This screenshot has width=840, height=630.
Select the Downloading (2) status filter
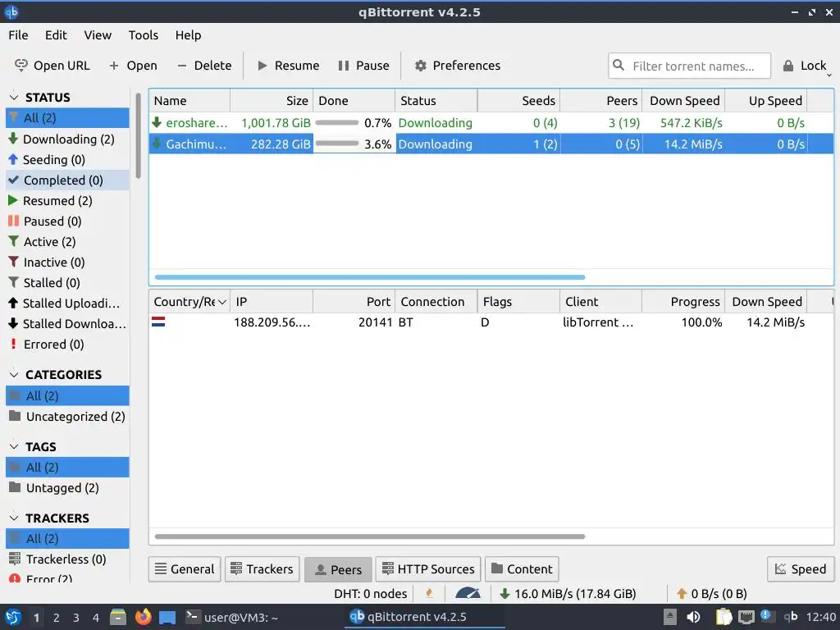[67, 139]
